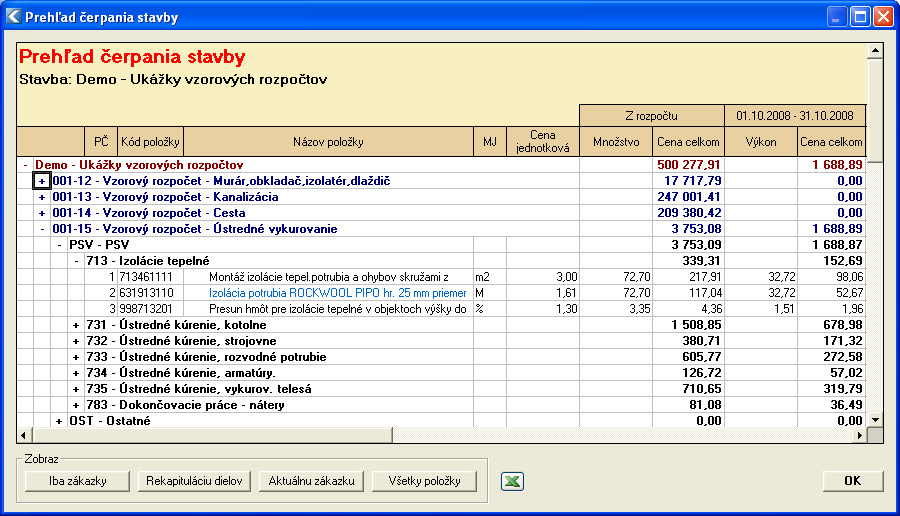Expand 733 - rozvodné potrubie group
The height and width of the screenshot is (516, 900).
[76, 357]
